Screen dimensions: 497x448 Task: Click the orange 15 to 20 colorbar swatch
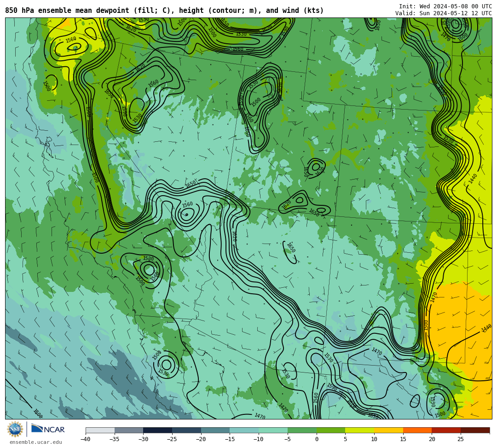click(x=417, y=430)
